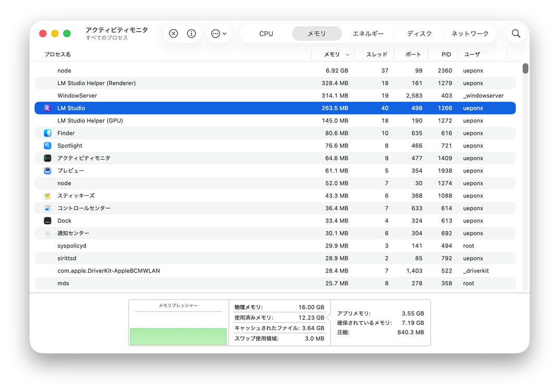Open the ネットワーク tab
Screen dimensions: 559x392
tap(470, 33)
